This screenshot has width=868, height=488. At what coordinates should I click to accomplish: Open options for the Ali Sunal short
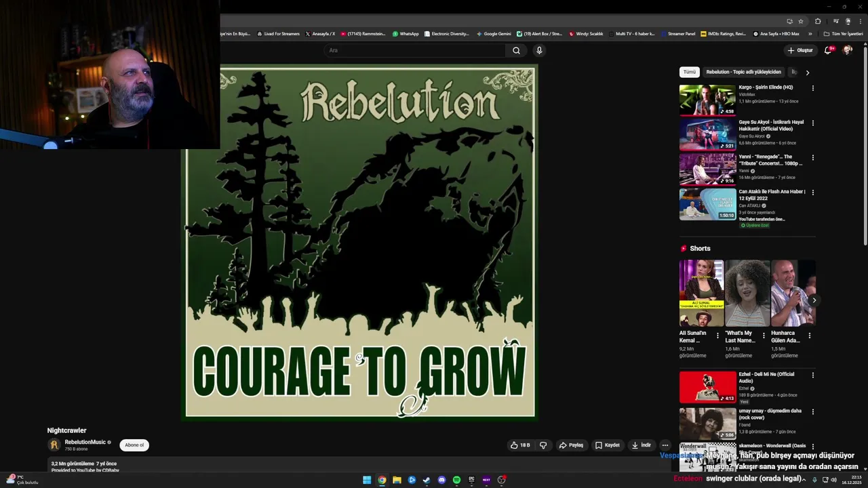pyautogui.click(x=717, y=335)
